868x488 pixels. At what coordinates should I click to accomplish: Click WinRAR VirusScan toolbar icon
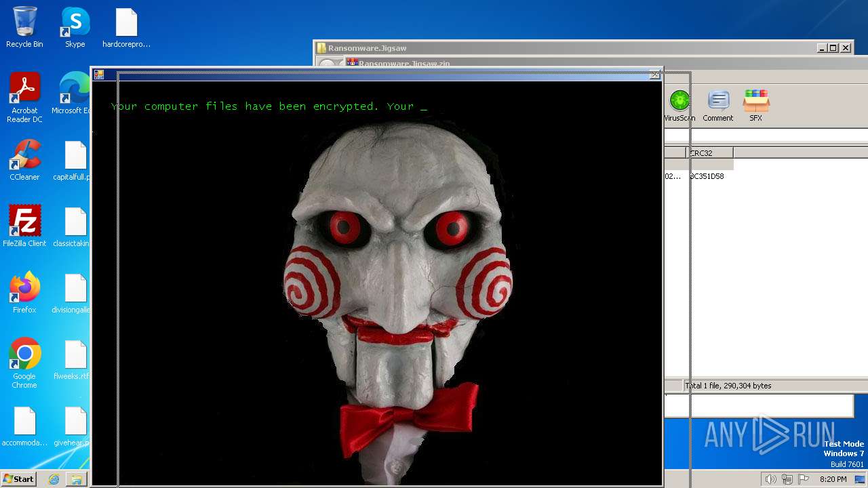pyautogui.click(x=679, y=106)
